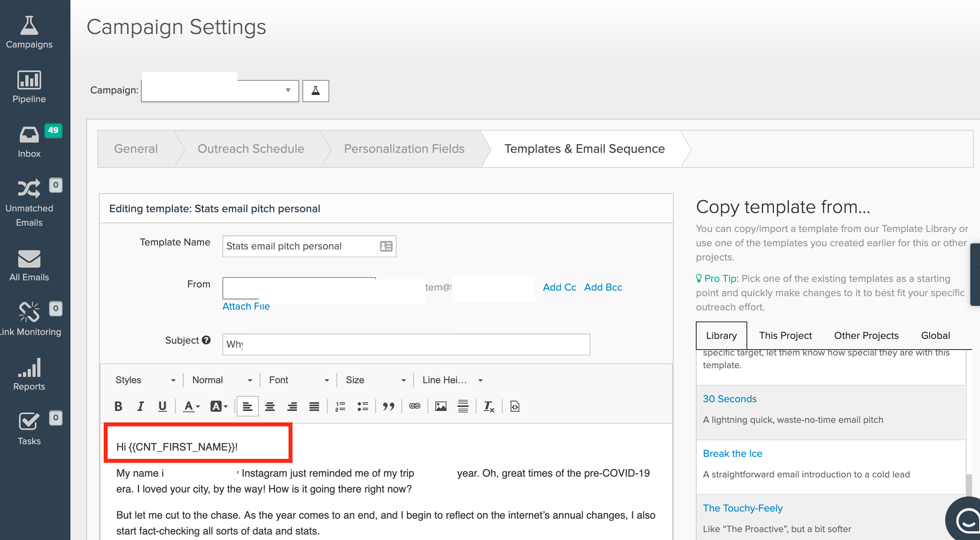Add a block quote
This screenshot has height=540, width=980.
388,406
